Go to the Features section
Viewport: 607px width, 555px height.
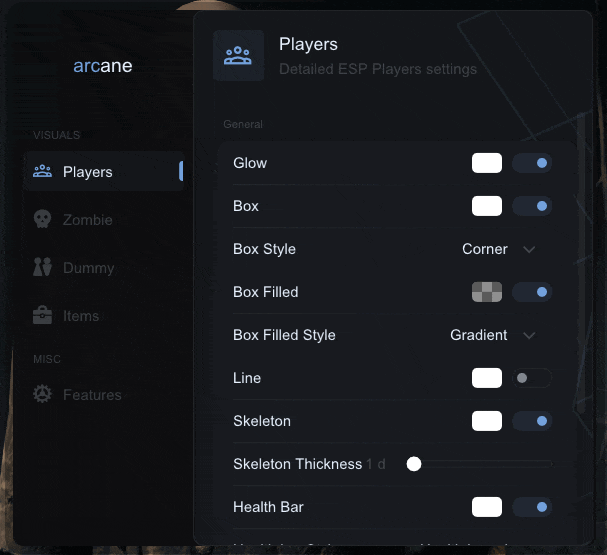pyautogui.click(x=92, y=395)
